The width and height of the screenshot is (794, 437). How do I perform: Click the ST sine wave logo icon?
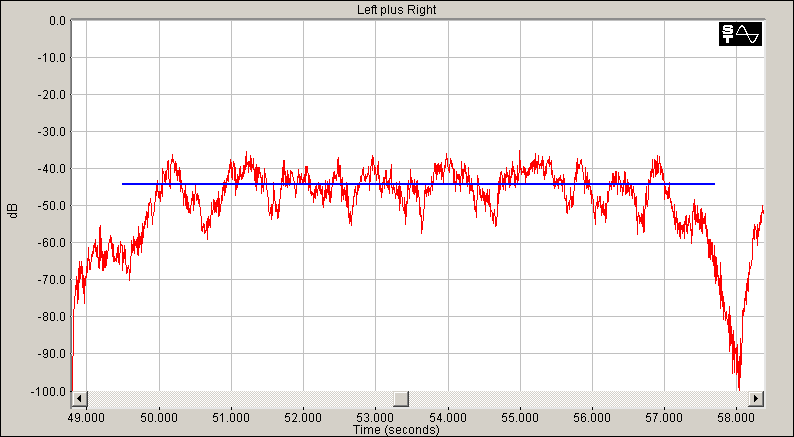pyautogui.click(x=740, y=34)
